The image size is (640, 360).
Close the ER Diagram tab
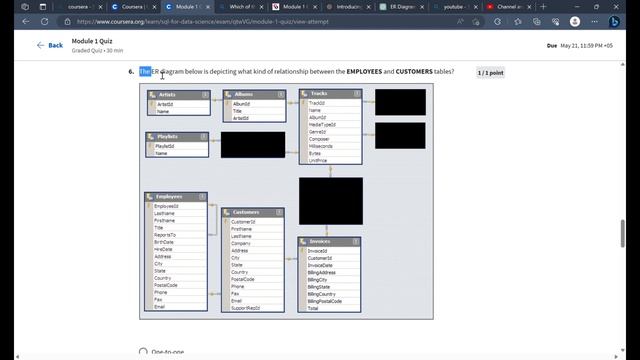[x=422, y=7]
